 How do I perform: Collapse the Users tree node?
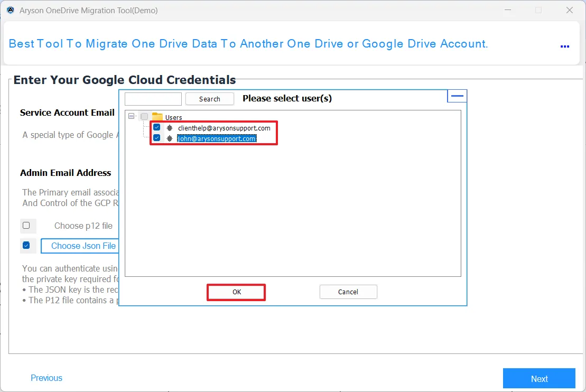click(x=132, y=117)
